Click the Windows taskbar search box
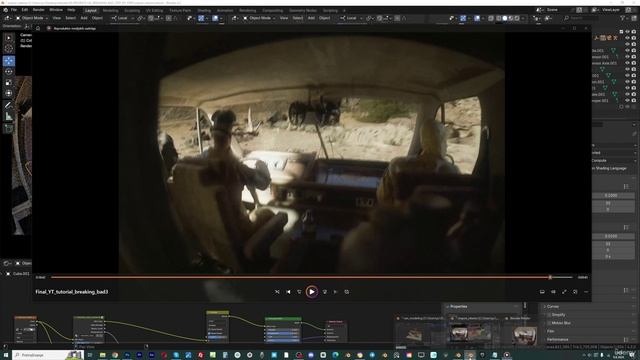The width and height of the screenshot is (640, 360). click(48, 355)
